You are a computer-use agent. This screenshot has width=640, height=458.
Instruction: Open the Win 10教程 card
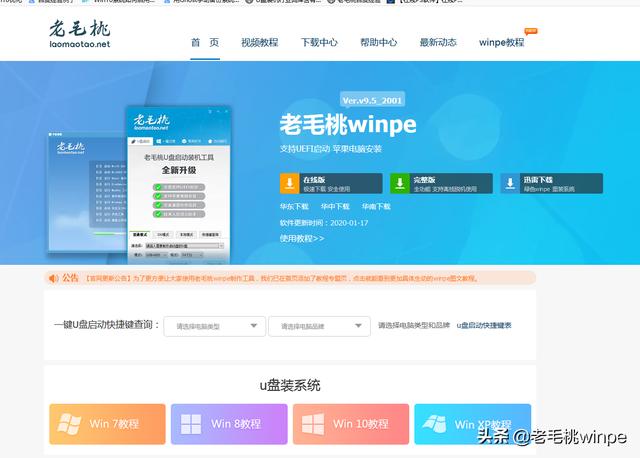click(x=351, y=424)
